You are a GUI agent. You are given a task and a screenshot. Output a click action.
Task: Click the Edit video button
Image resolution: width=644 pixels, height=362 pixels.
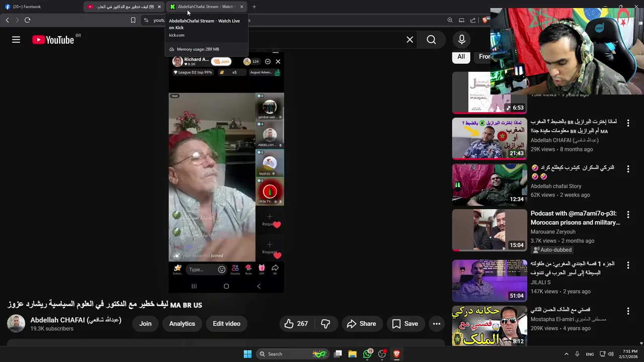tap(226, 324)
